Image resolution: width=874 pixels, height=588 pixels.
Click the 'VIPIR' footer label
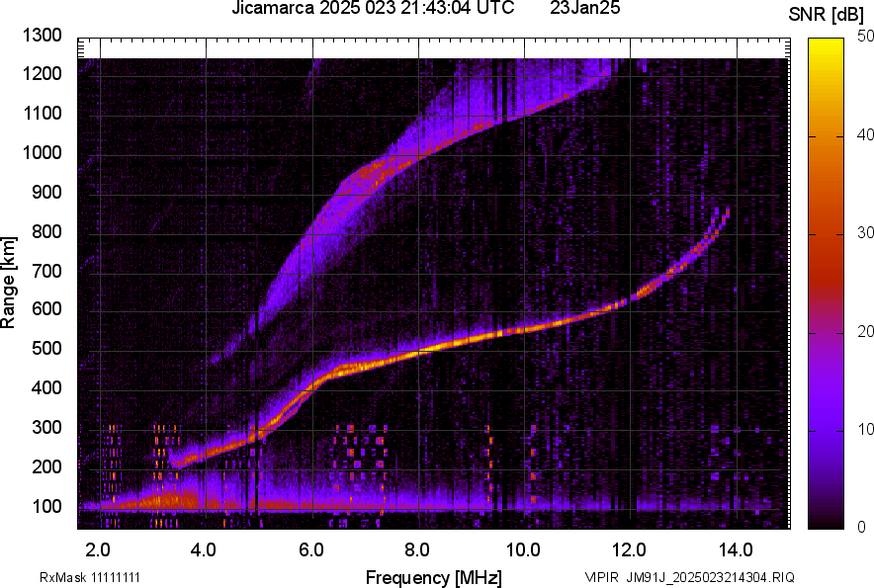602,577
